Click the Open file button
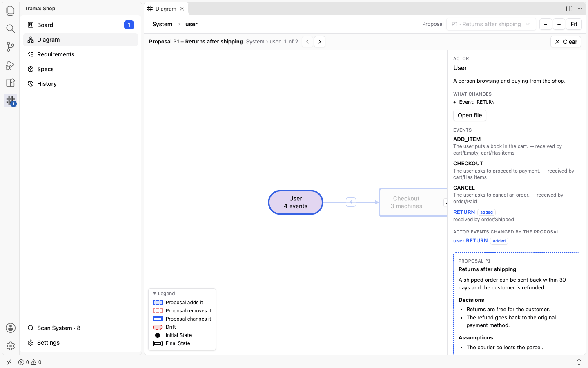This screenshot has width=588, height=368. tap(470, 115)
